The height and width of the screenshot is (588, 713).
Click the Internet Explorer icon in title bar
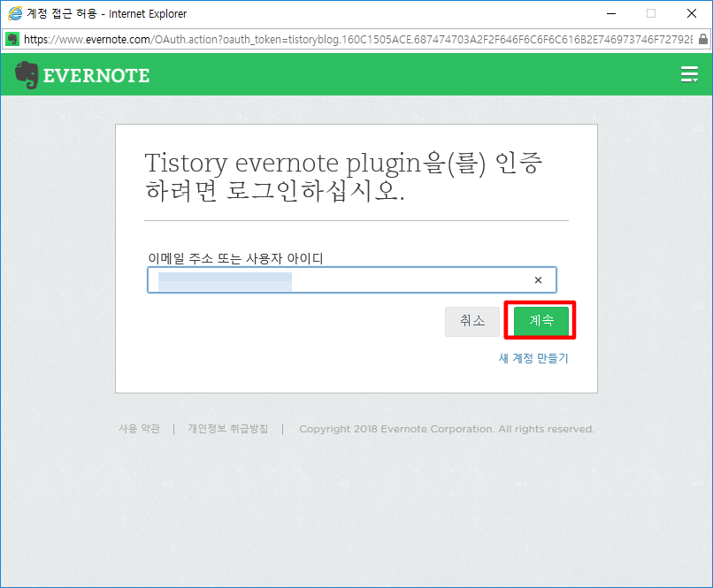pos(15,13)
